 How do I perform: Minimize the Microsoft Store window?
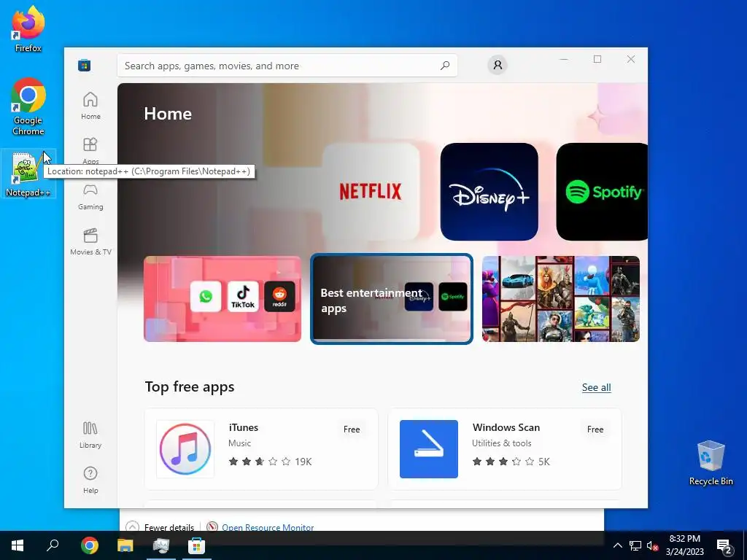tap(564, 59)
